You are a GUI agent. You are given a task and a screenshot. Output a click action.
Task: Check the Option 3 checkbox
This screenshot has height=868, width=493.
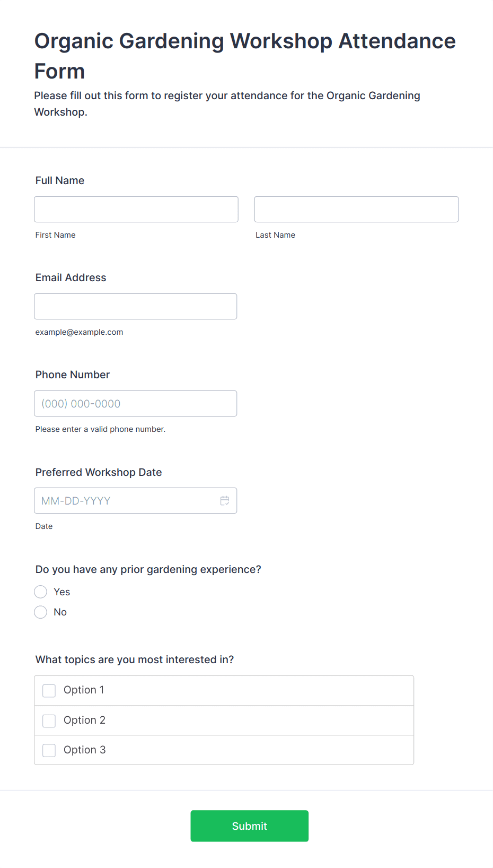[x=49, y=751]
